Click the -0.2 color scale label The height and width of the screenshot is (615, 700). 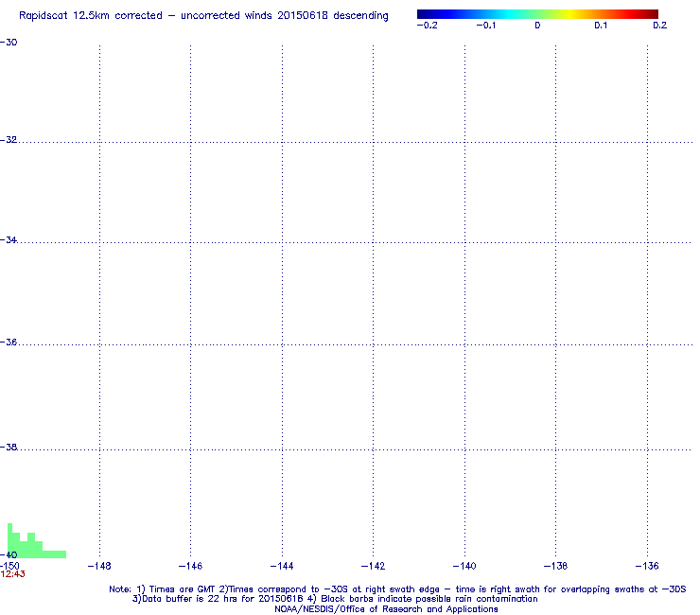428,26
